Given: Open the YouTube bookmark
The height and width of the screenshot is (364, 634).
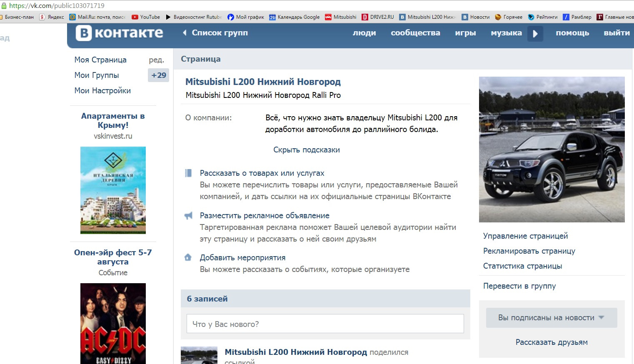Looking at the screenshot, I should coord(146,17).
